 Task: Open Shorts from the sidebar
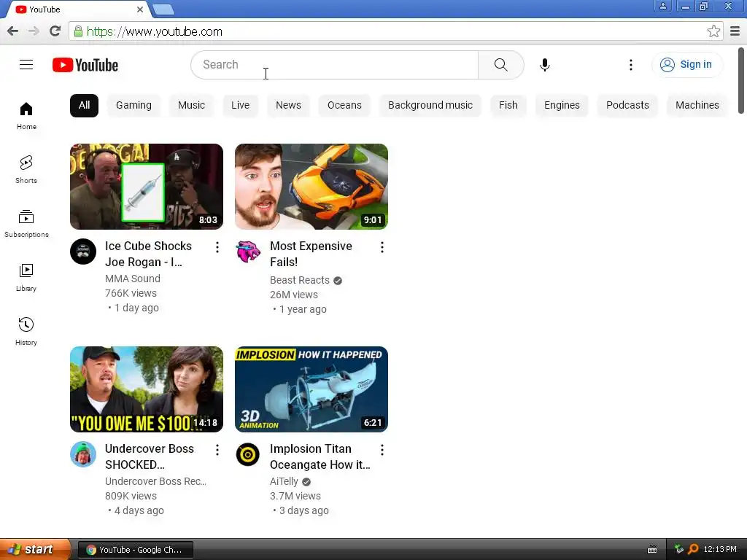26,169
